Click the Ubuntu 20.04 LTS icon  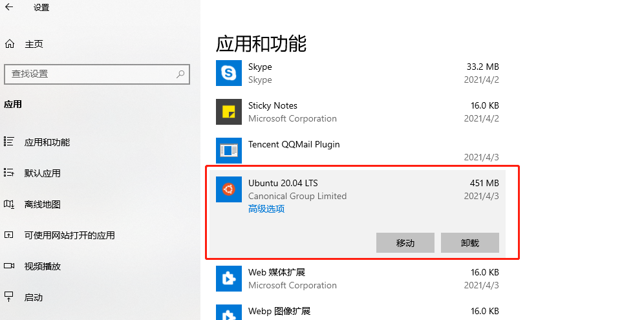pyautogui.click(x=229, y=189)
